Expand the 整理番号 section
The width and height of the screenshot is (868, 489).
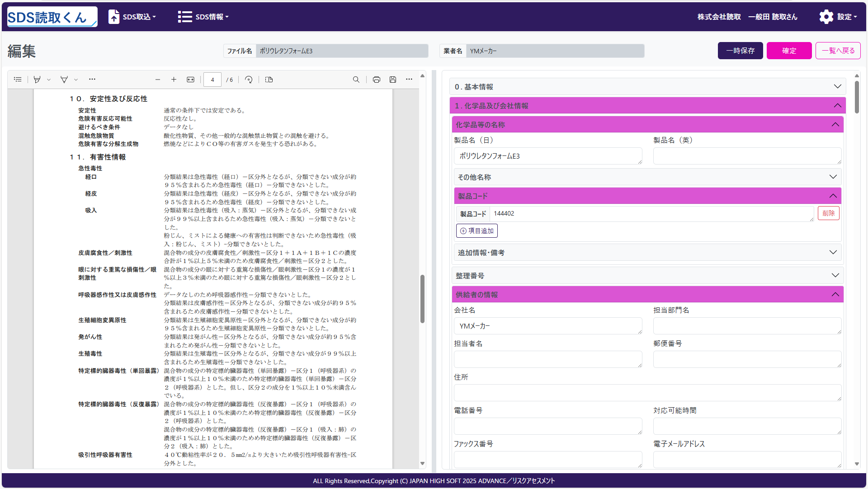point(647,276)
